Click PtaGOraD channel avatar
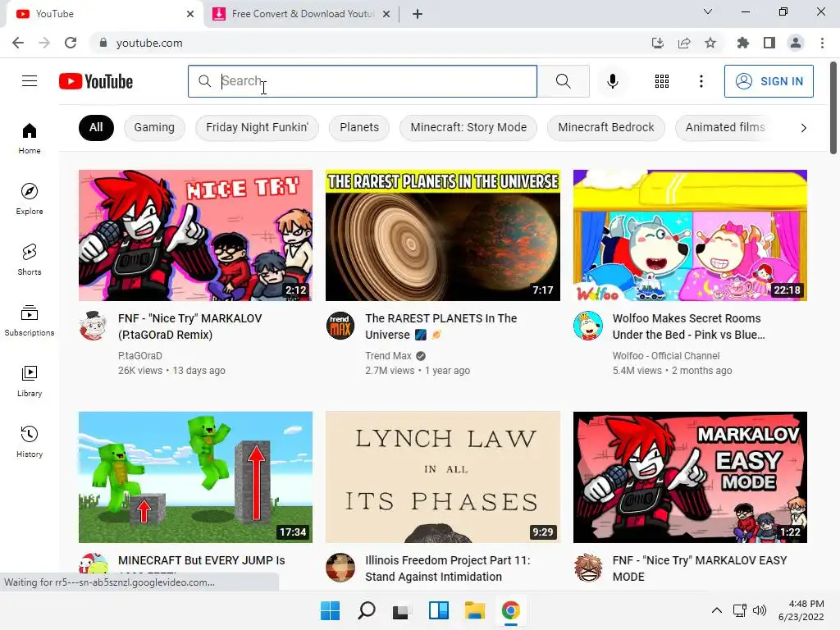Image resolution: width=840 pixels, height=630 pixels. 93,325
